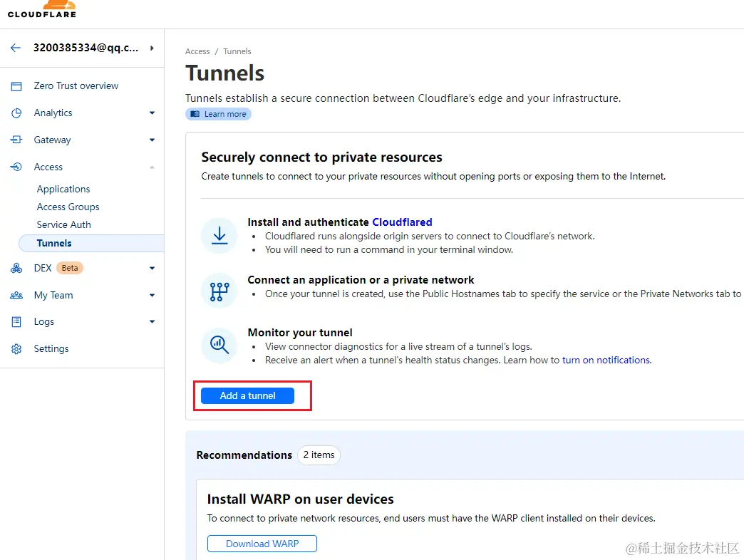
Task: Expand the Gateway sidebar section
Action: pos(152,140)
